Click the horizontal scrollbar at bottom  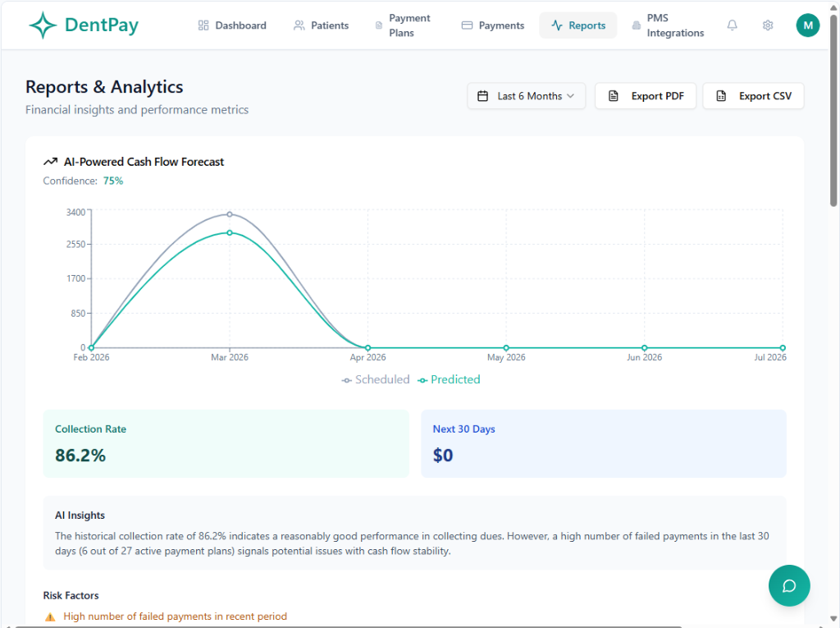348,626
